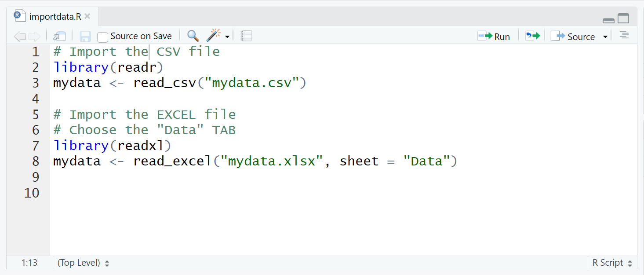Image resolution: width=644 pixels, height=275 pixels.
Task: Open the Source options dropdown arrow
Action: (605, 37)
